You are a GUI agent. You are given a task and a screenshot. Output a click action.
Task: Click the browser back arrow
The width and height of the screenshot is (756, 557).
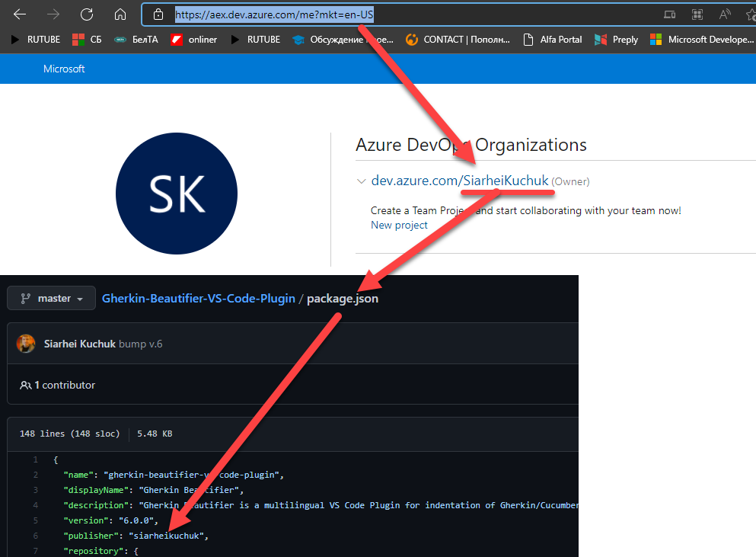[20, 14]
